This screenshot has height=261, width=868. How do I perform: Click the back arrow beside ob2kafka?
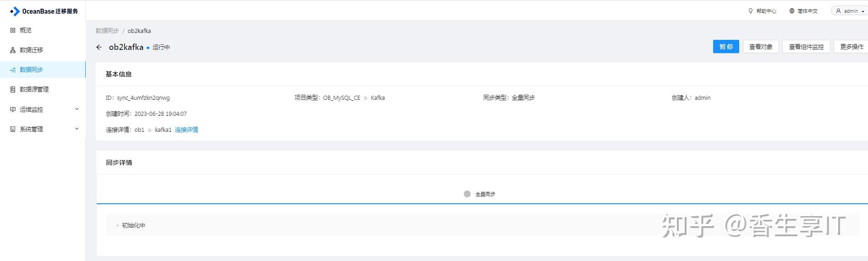point(99,47)
